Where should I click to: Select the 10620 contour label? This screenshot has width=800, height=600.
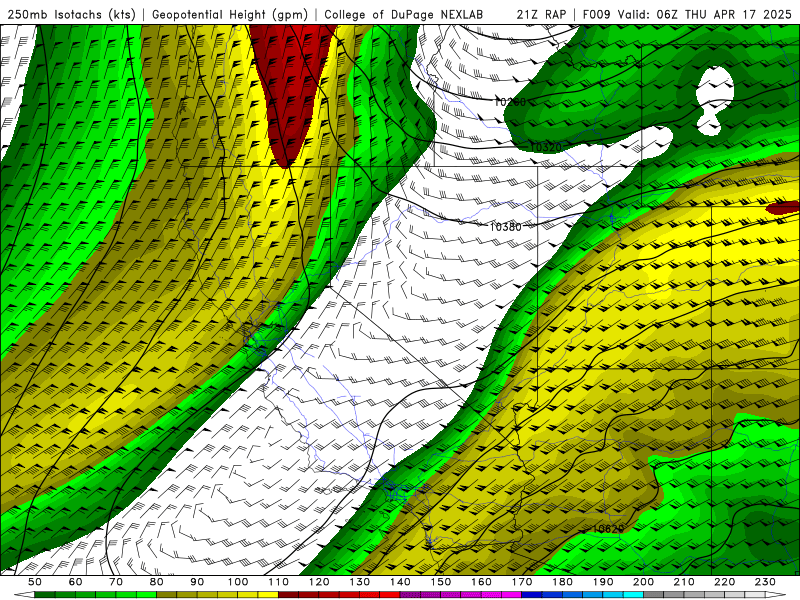coord(607,529)
